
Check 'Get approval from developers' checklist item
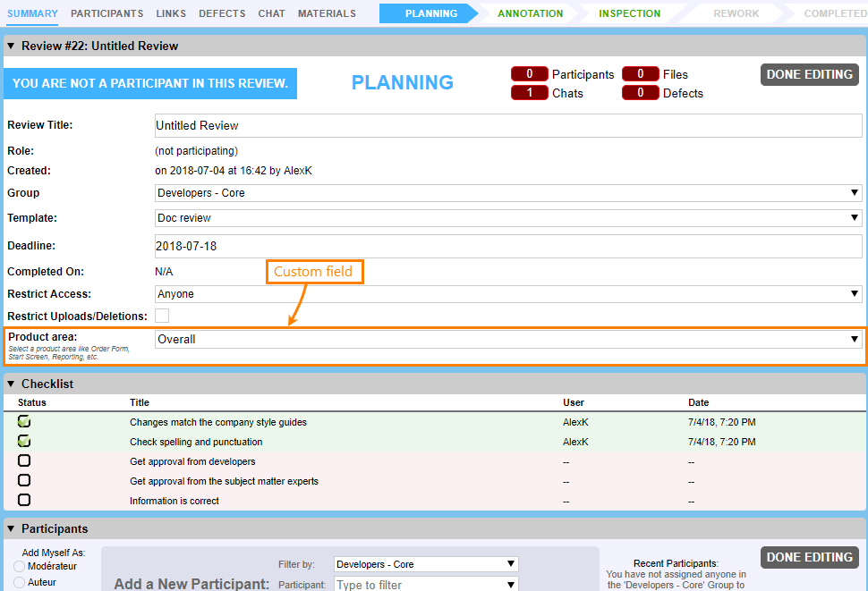24,461
